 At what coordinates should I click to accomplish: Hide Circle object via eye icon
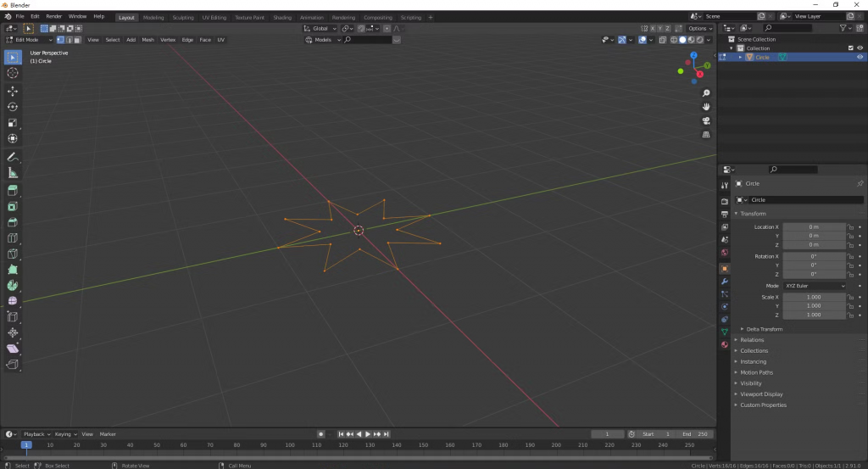tap(860, 57)
